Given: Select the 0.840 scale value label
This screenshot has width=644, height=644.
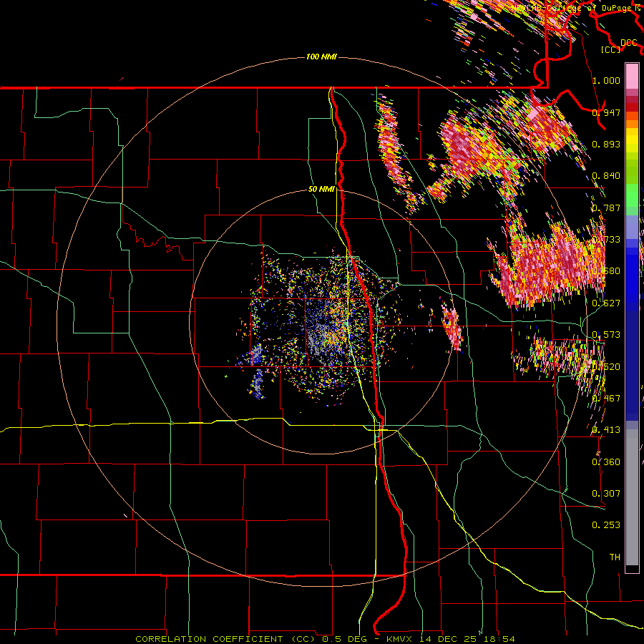Looking at the screenshot, I should [x=606, y=176].
